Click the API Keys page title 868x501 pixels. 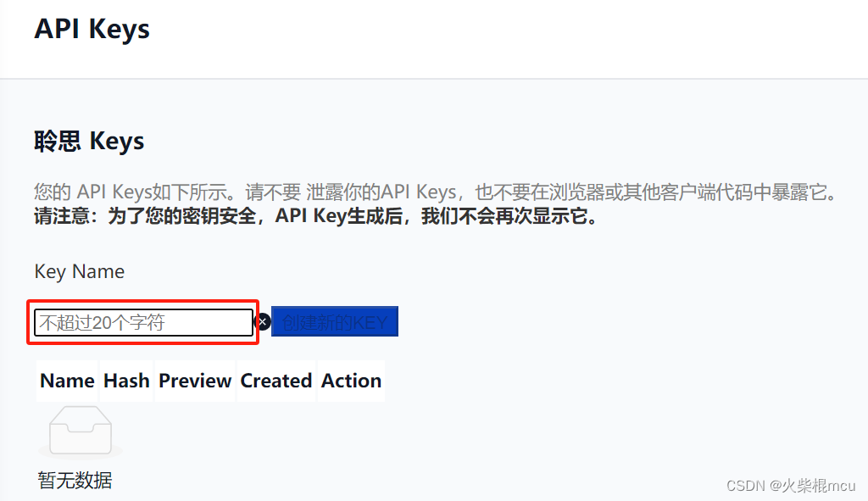92,29
